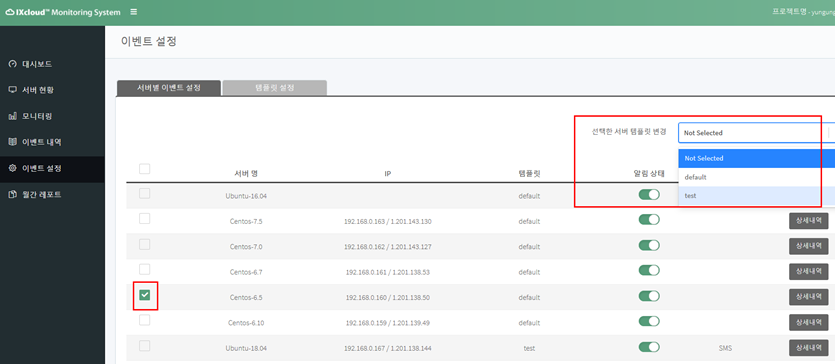
Task: Click the 서버 현황 monitor icon
Action: point(13,90)
